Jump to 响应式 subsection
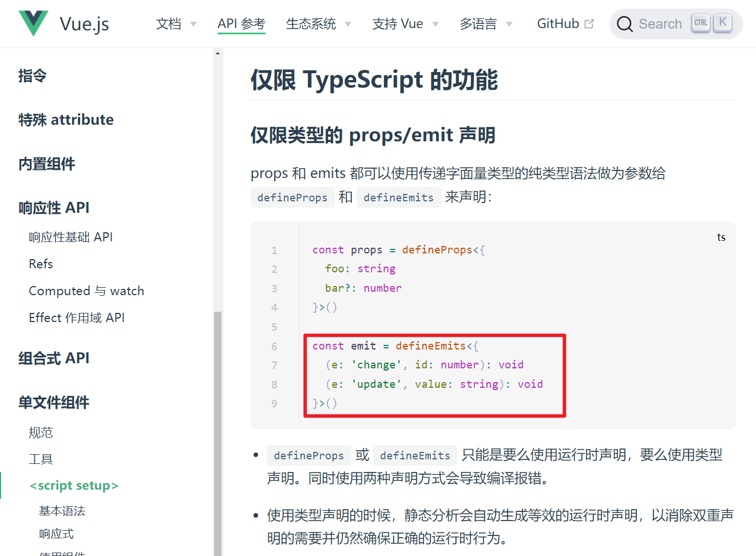This screenshot has width=756, height=556. [56, 534]
